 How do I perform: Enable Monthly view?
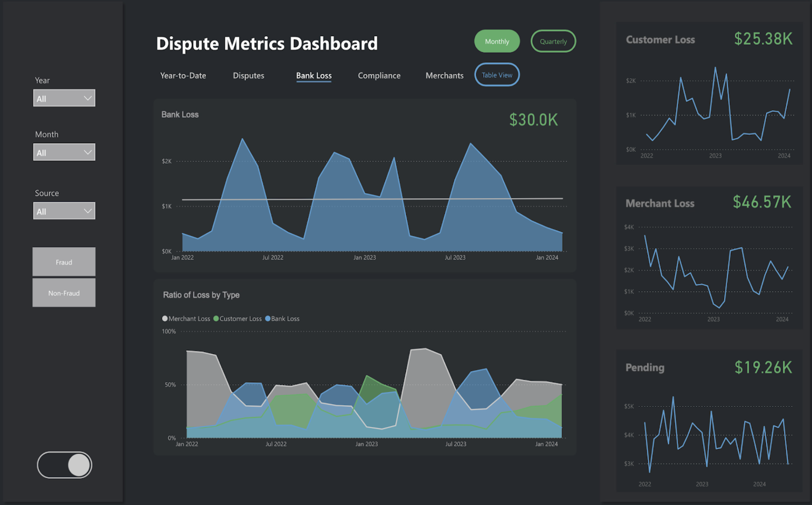[497, 41]
